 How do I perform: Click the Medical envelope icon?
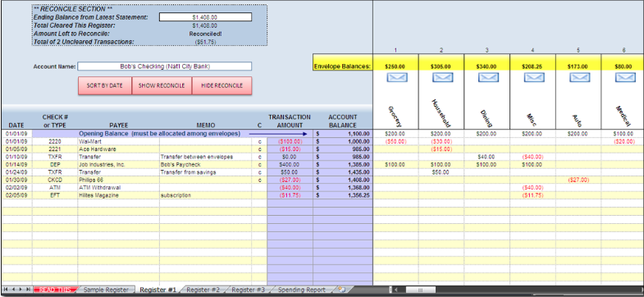pyautogui.click(x=625, y=77)
